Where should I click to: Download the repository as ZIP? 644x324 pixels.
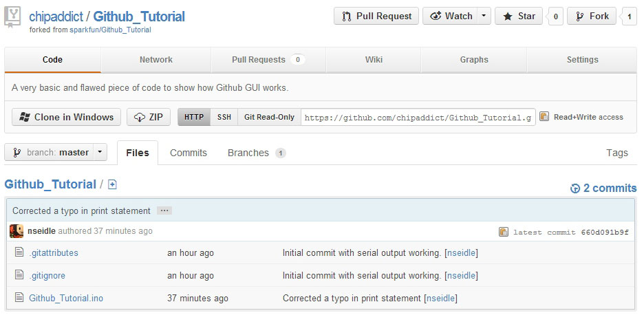tap(149, 117)
